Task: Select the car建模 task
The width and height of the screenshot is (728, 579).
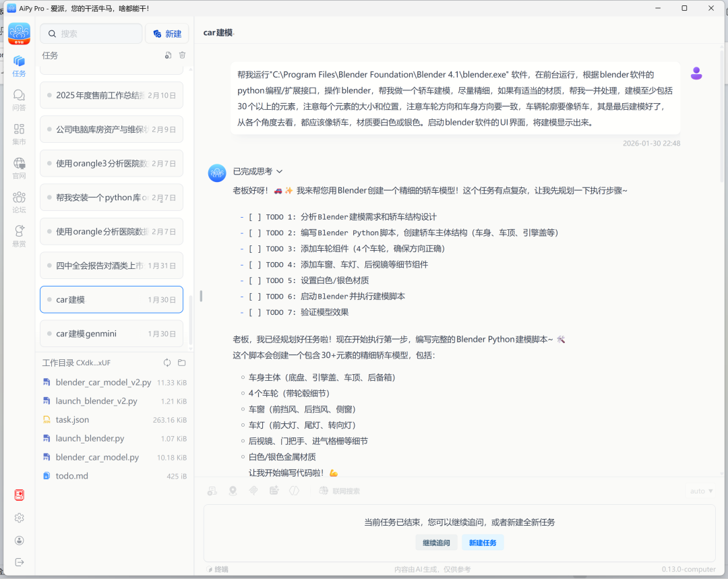Action: [x=111, y=299]
